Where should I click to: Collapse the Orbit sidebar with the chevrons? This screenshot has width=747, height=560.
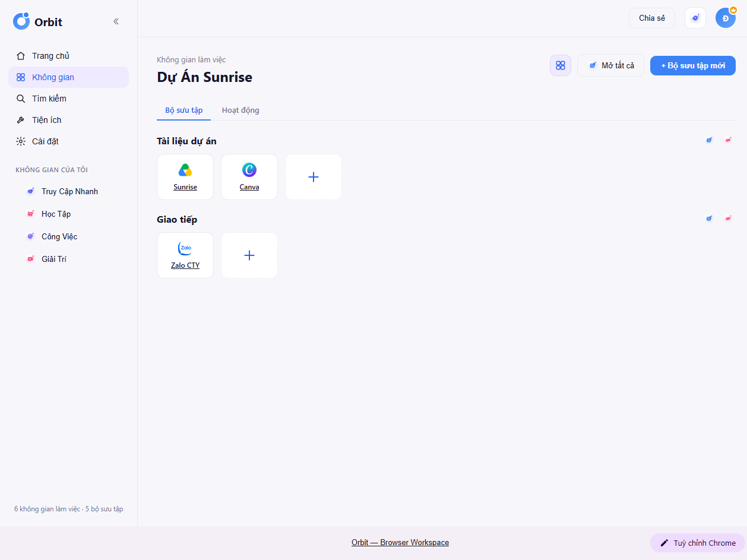116,21
